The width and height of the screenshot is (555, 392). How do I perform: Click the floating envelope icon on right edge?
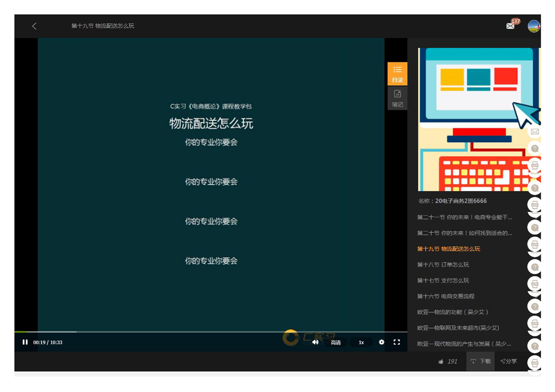535,132
